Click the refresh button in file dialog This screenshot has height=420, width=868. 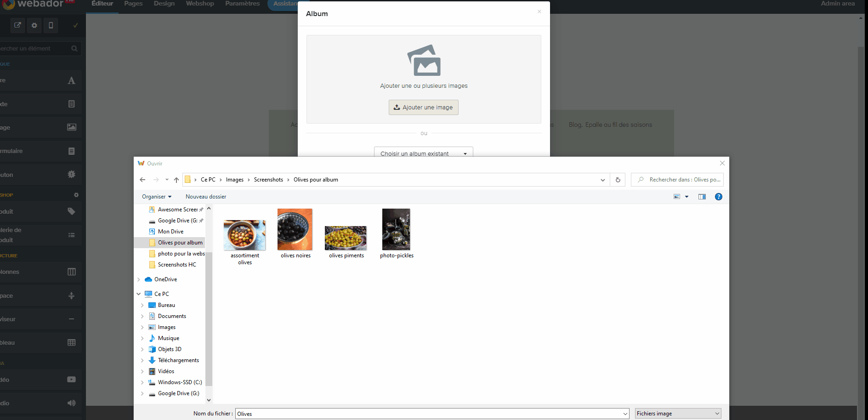pos(618,180)
